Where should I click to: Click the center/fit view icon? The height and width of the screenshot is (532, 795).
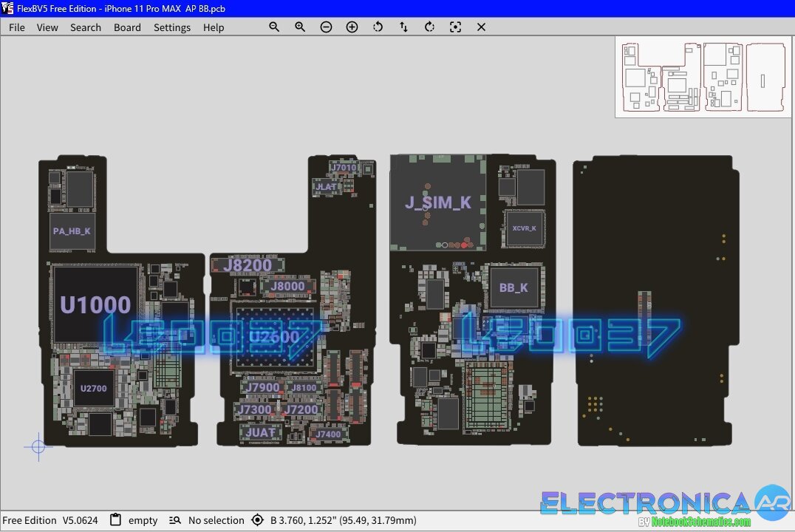point(455,27)
